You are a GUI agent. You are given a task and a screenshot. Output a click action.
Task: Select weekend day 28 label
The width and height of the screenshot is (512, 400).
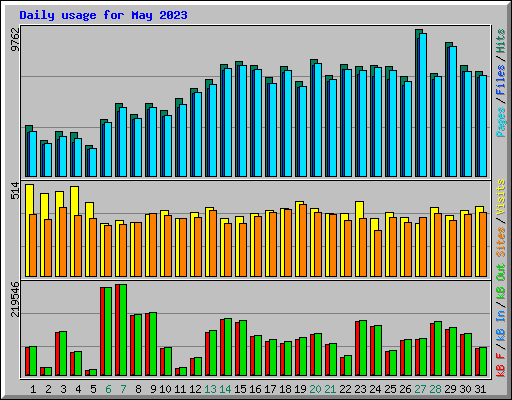[x=435, y=389]
